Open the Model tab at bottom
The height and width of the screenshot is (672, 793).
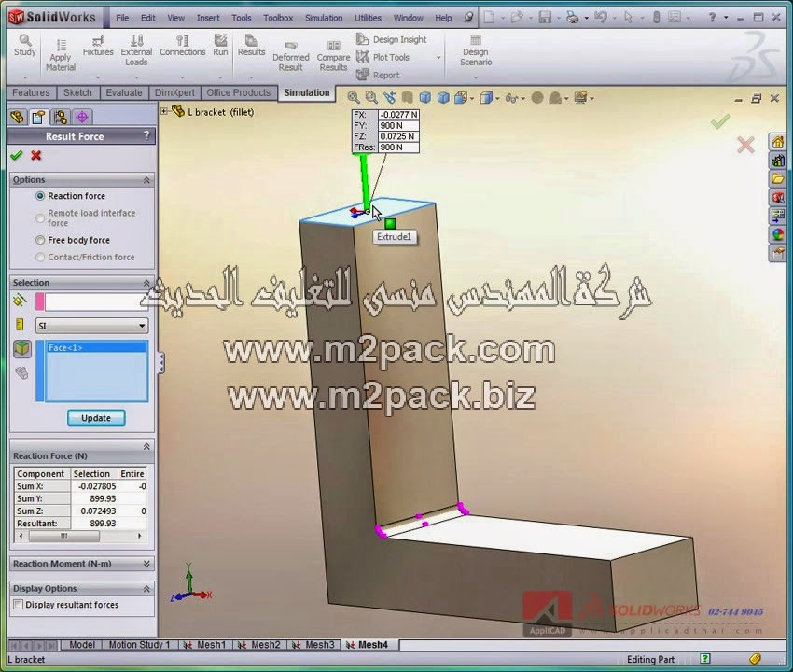tap(81, 645)
